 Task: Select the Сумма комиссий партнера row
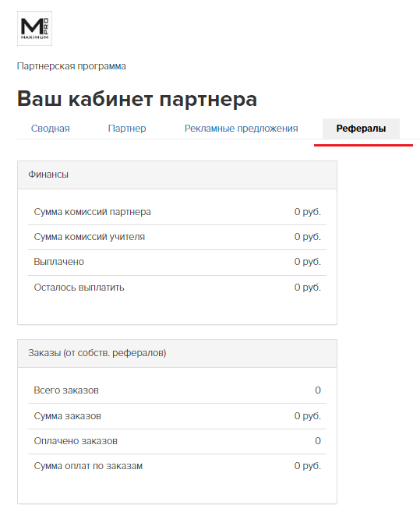177,212
